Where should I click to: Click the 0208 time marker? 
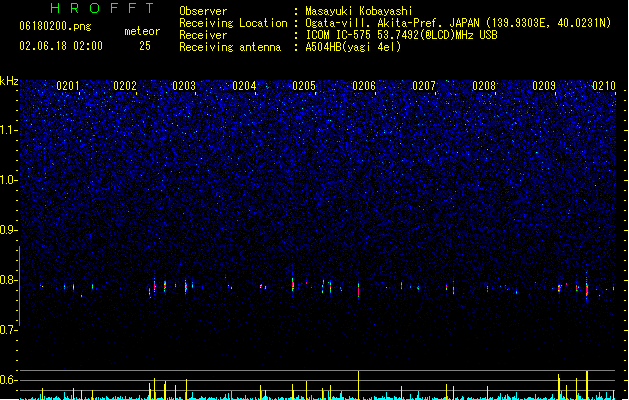click(x=484, y=86)
